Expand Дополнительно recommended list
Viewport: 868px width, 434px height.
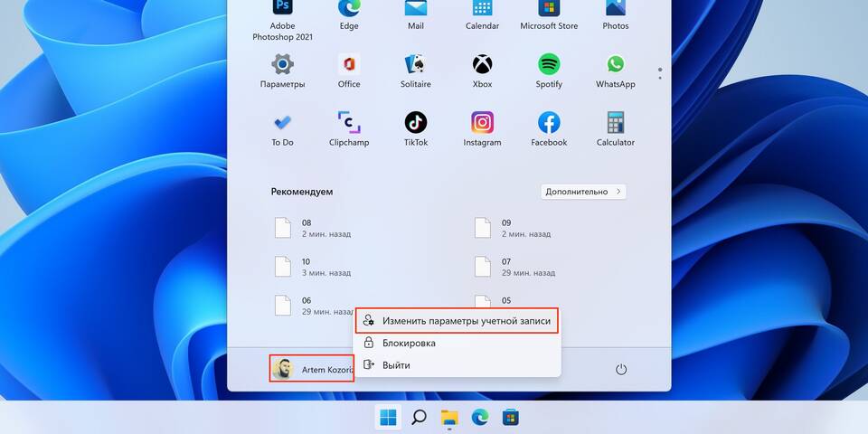pyautogui.click(x=583, y=192)
